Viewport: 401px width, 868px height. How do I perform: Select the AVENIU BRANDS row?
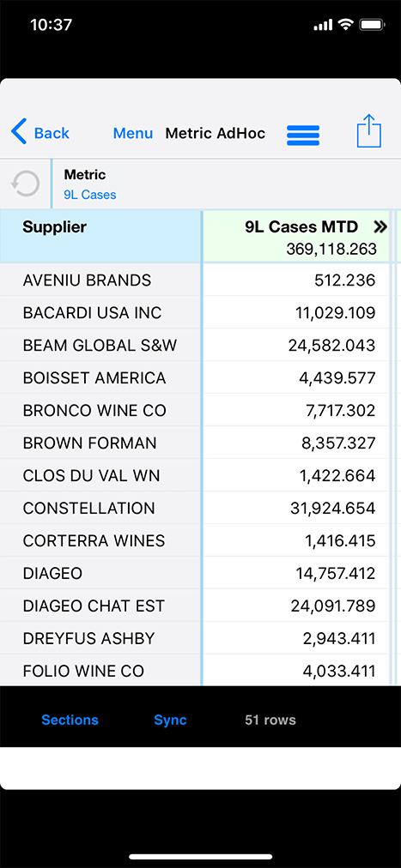[201, 280]
